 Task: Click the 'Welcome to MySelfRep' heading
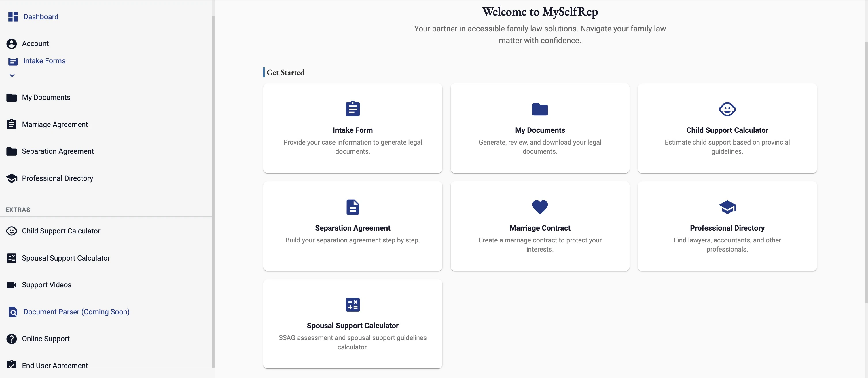540,12
